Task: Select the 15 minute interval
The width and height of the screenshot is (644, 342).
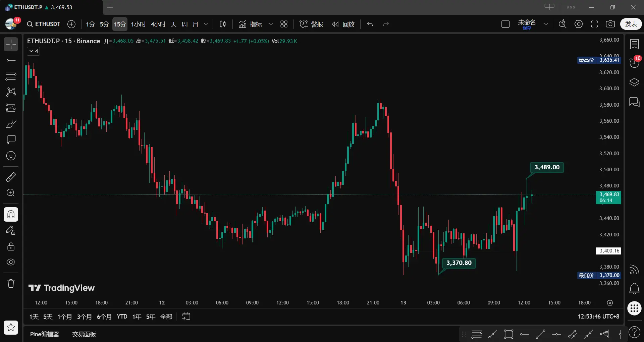Action: pos(120,24)
